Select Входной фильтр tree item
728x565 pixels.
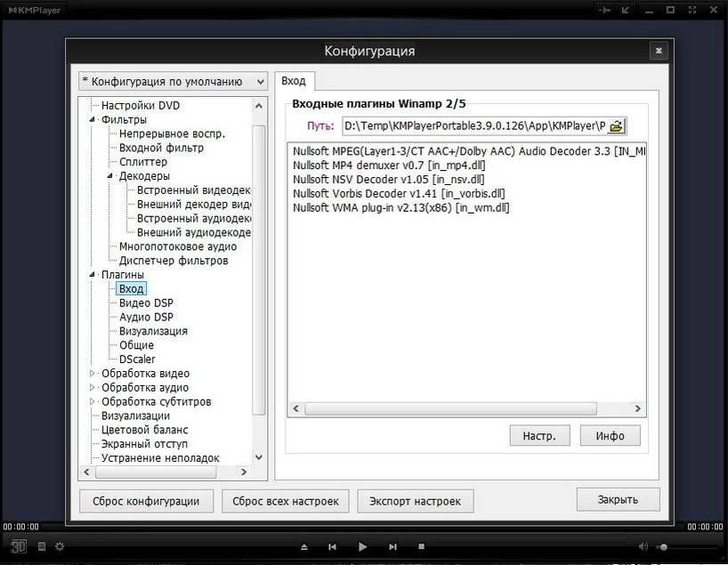pyautogui.click(x=161, y=148)
